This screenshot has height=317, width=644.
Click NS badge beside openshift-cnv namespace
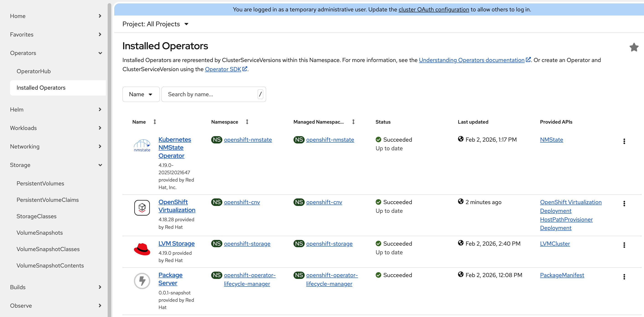(216, 202)
